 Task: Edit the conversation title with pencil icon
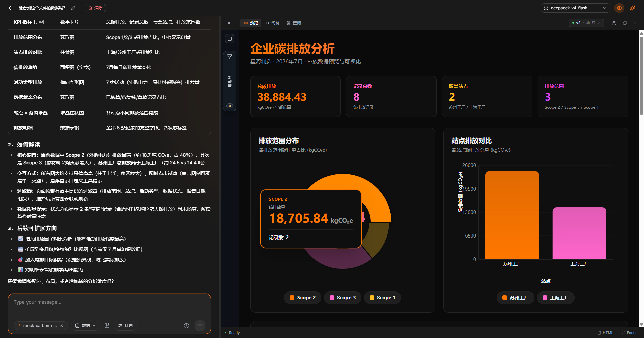pyautogui.click(x=73, y=8)
